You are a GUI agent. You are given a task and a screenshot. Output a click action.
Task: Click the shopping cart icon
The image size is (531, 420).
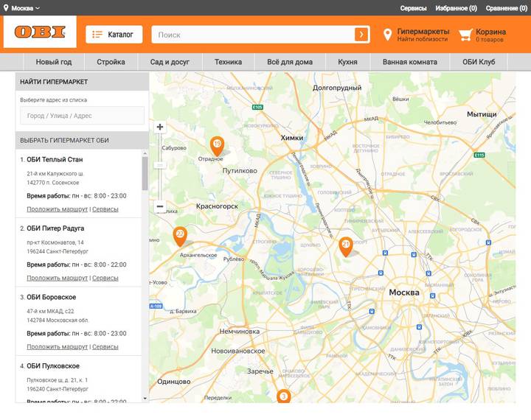click(x=465, y=35)
